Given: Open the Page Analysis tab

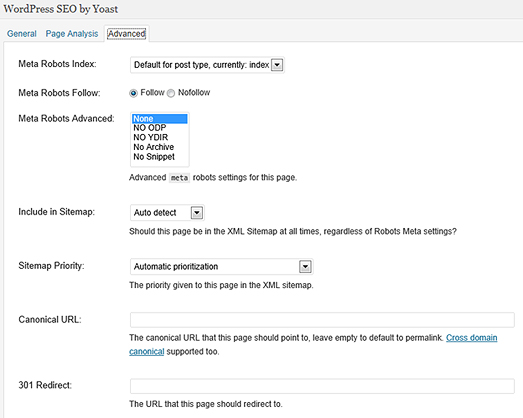Looking at the screenshot, I should pos(72,34).
